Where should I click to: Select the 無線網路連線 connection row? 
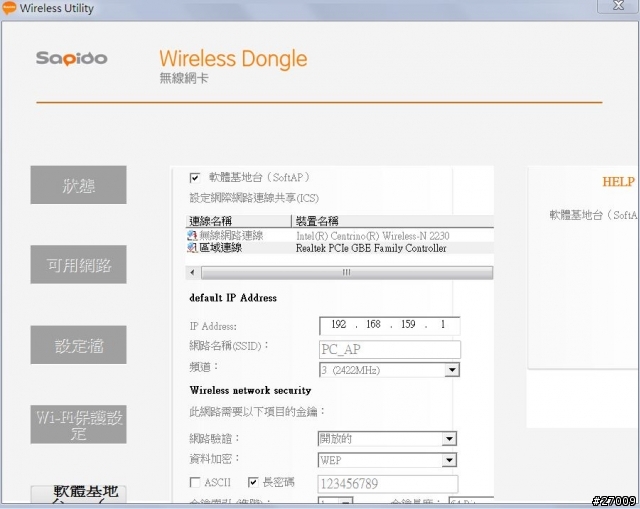340,236
